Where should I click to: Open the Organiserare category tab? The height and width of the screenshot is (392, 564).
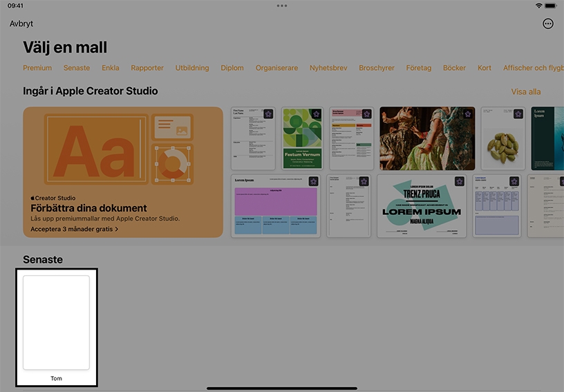(x=276, y=68)
